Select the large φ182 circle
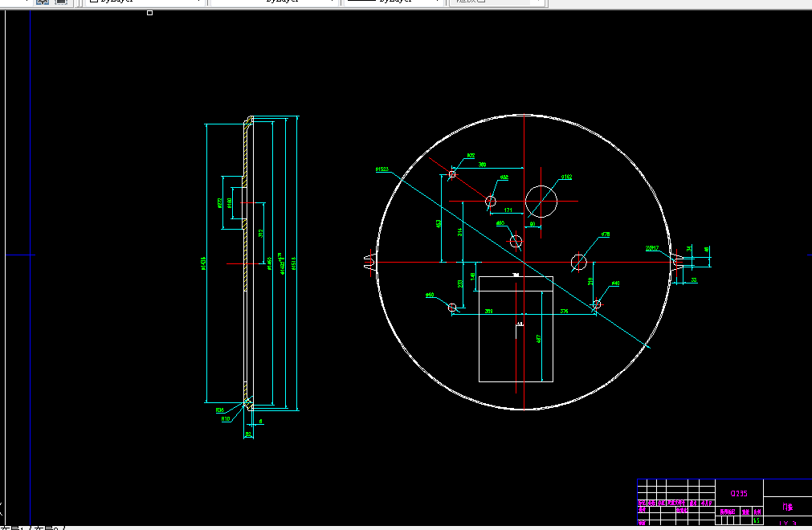Screen dimensions: 812x530 [x=541, y=202]
